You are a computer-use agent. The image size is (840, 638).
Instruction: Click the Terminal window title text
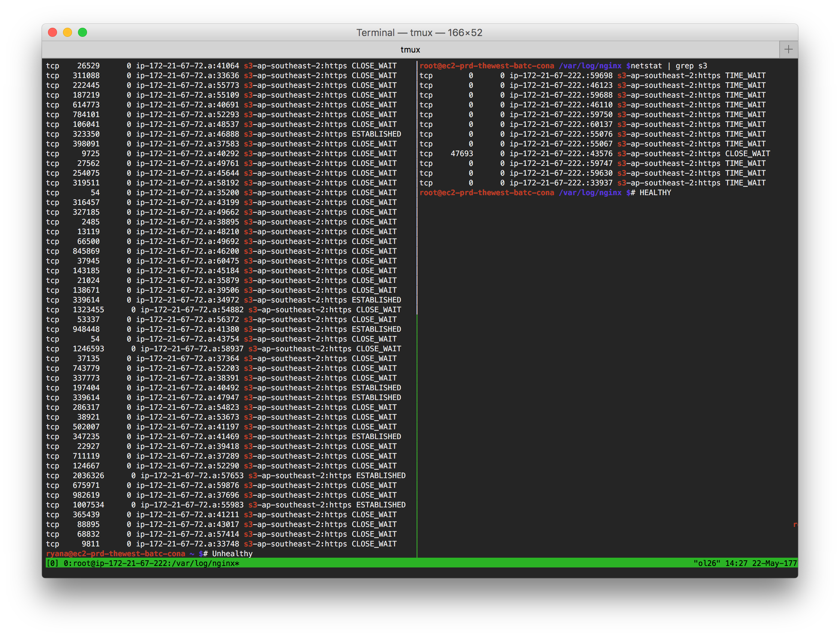pyautogui.click(x=419, y=33)
